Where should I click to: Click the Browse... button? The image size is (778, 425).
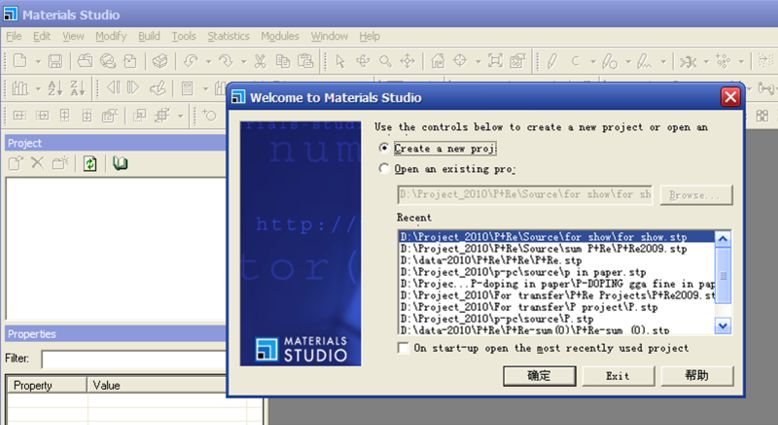point(696,195)
